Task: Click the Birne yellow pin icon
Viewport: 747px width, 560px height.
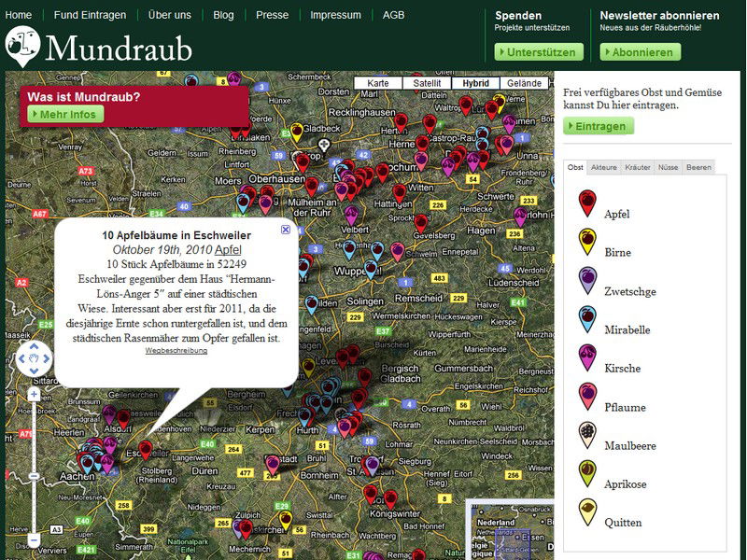Action: [587, 242]
